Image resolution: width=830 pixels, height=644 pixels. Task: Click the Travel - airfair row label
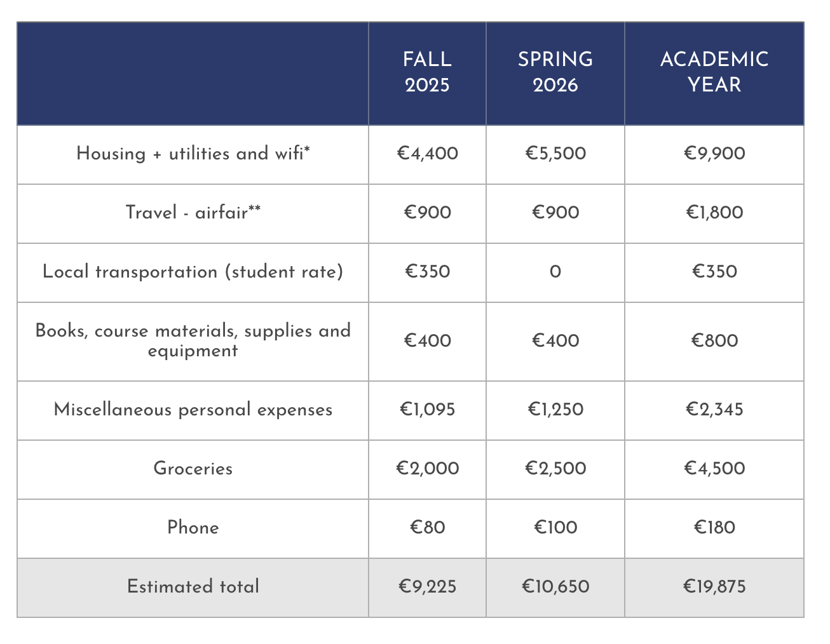click(193, 212)
